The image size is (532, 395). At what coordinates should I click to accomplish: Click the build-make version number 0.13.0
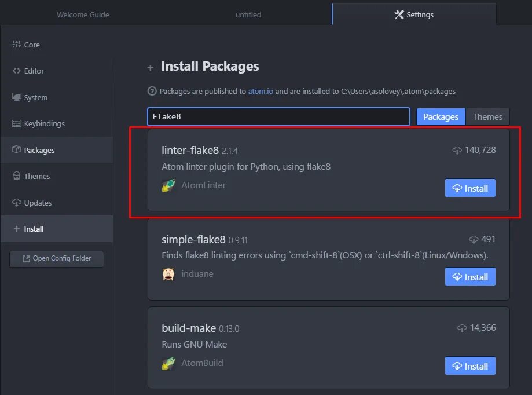click(229, 329)
